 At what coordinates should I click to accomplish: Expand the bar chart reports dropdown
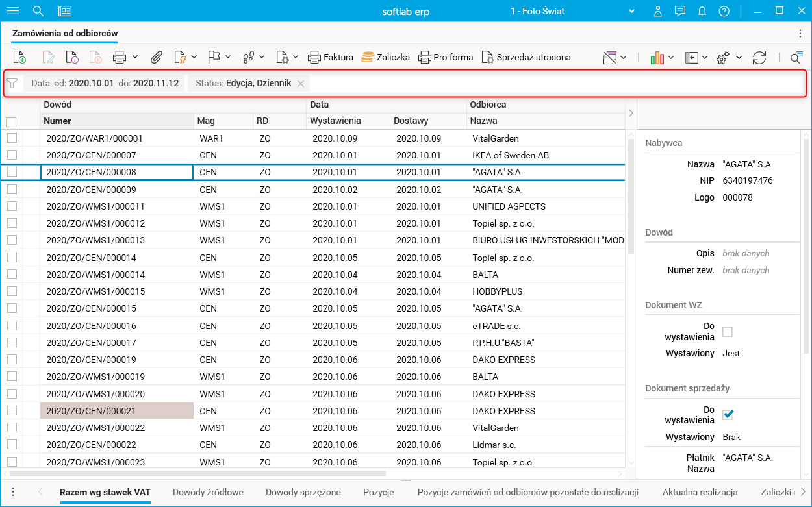tap(671, 58)
